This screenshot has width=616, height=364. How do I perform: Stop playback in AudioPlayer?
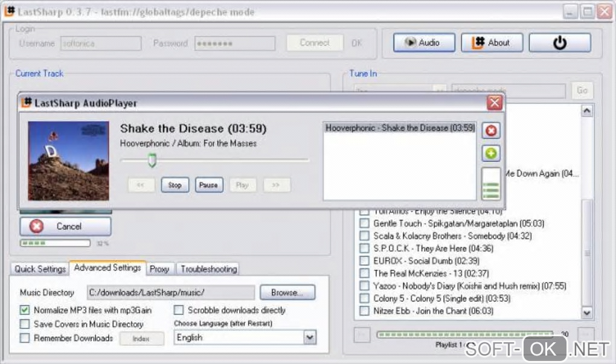(x=175, y=185)
